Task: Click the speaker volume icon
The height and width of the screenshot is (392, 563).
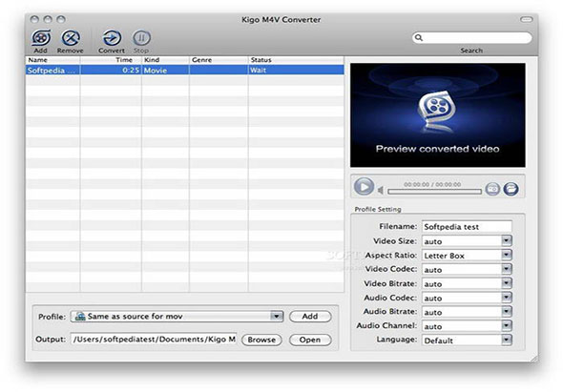Action: (381, 190)
